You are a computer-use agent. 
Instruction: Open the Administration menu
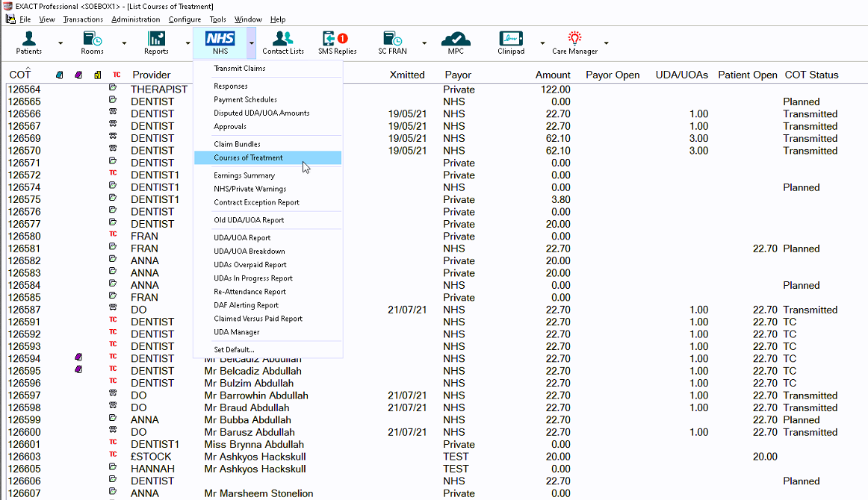(136, 19)
